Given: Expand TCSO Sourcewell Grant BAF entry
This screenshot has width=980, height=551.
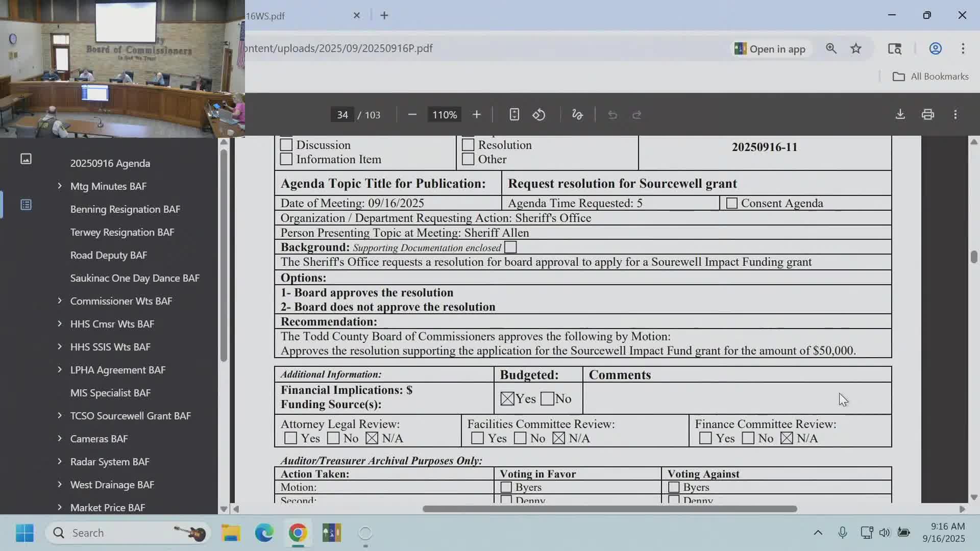Looking at the screenshot, I should click(x=60, y=416).
